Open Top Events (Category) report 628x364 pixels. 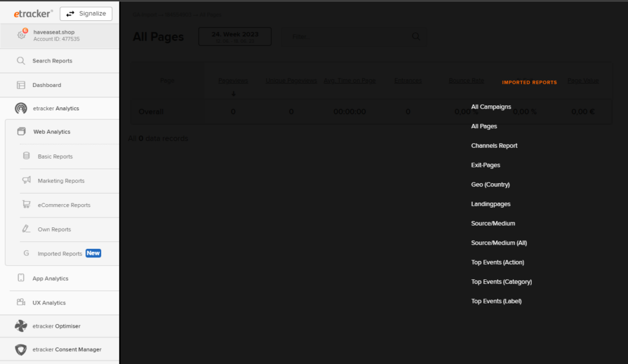point(502,282)
